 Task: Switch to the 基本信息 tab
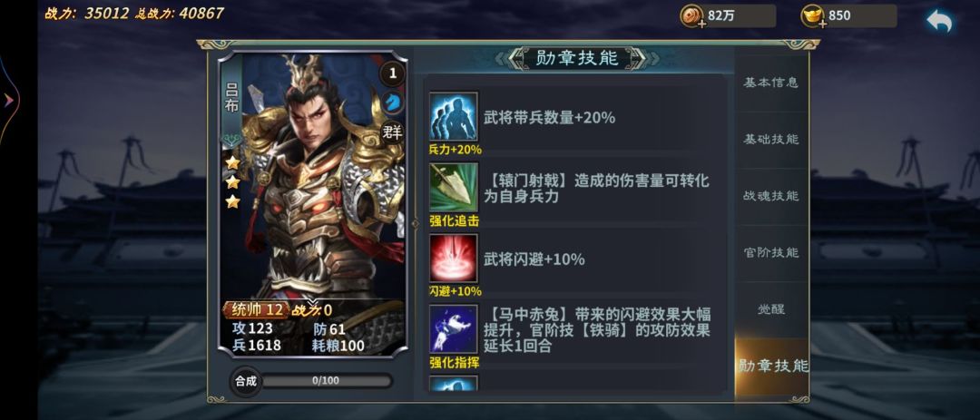click(x=770, y=83)
